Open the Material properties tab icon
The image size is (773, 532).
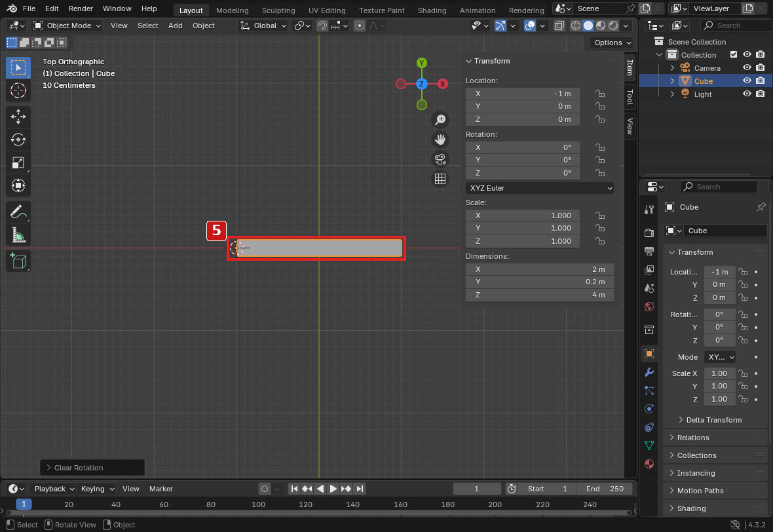[649, 464]
